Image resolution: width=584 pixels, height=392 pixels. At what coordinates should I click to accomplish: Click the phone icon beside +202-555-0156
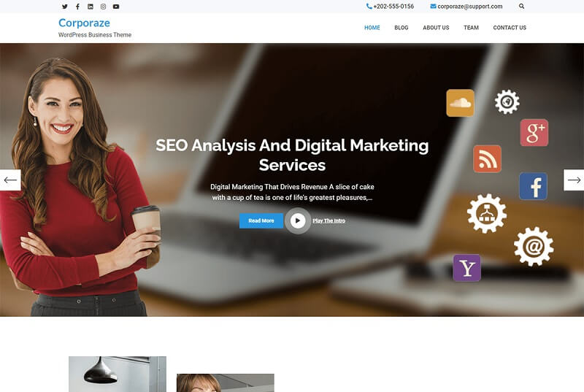(369, 7)
